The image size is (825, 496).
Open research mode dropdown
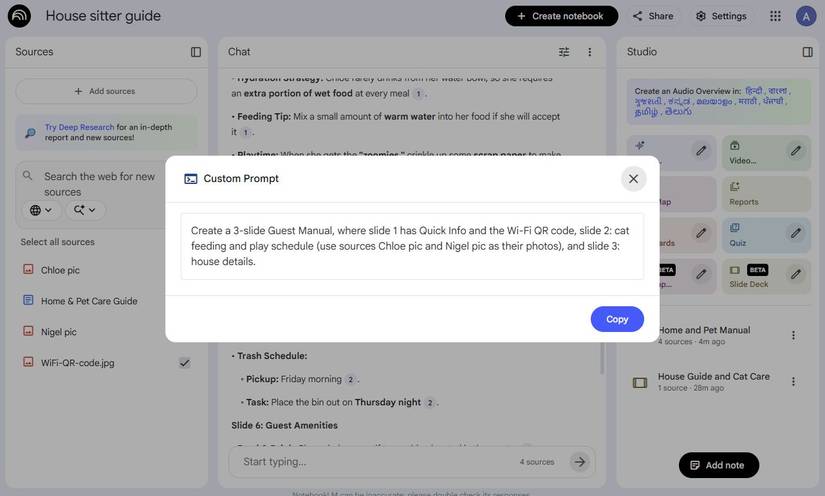tap(85, 210)
